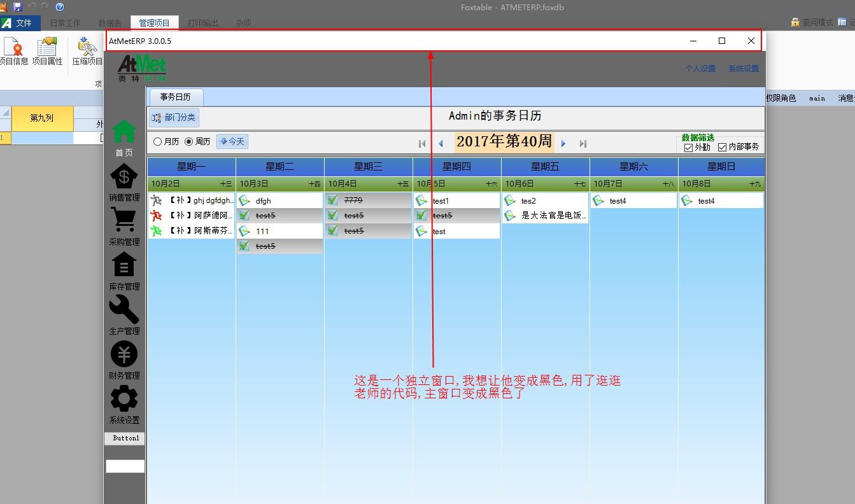
Task: Click the note icon beside 是大法官是电饭
Action: 510,216
